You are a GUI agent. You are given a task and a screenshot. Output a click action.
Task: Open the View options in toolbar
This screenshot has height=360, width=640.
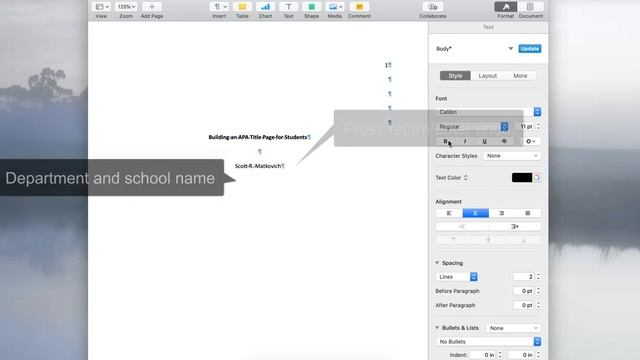click(101, 7)
